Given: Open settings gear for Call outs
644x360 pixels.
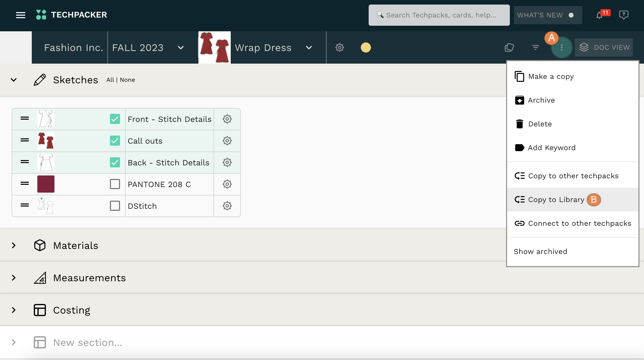Looking at the screenshot, I should click(x=227, y=141).
